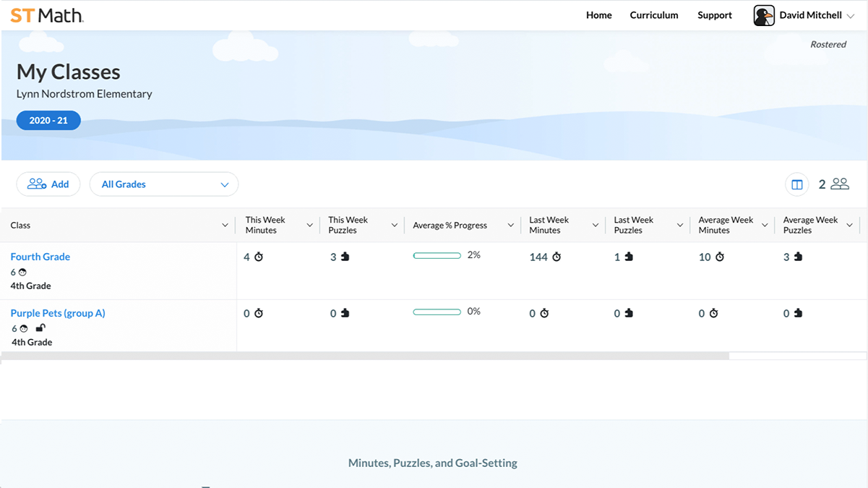
Task: Open Curriculum in top navigation
Action: tap(654, 15)
